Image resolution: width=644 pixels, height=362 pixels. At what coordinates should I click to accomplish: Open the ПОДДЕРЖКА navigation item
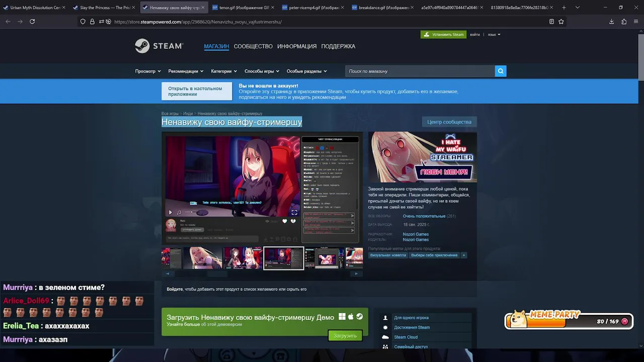tap(338, 46)
